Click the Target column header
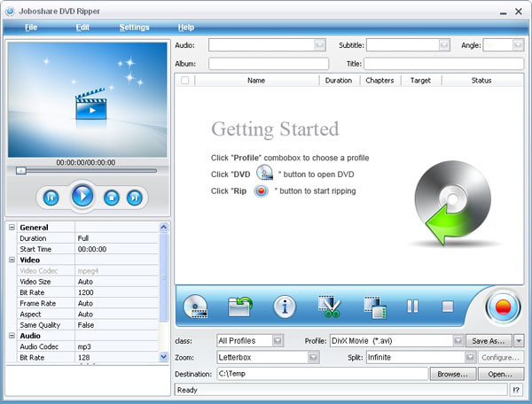The height and width of the screenshot is (404, 532). pyautogui.click(x=420, y=81)
